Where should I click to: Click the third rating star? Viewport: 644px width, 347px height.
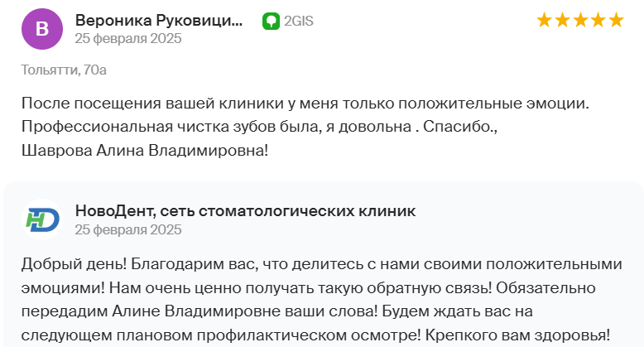tap(580, 20)
